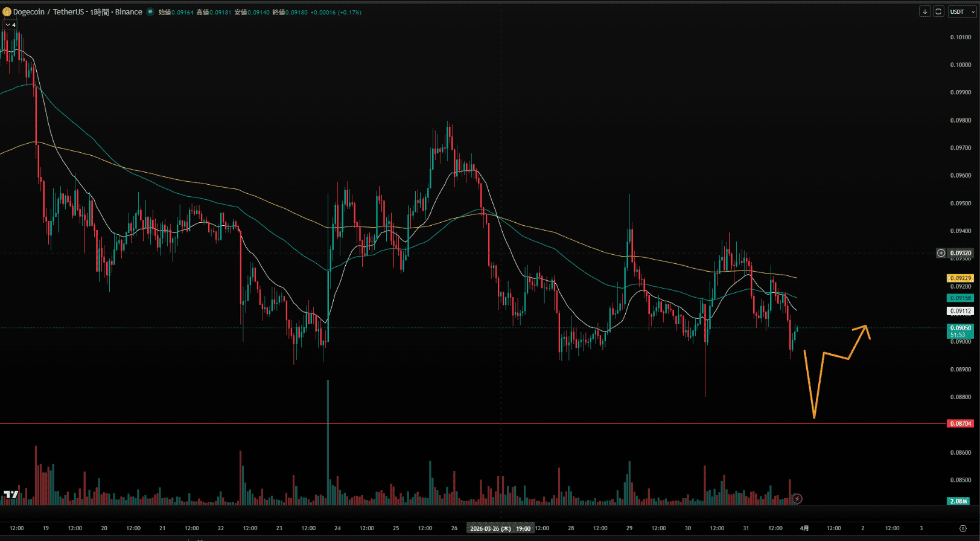Click the white 0.09112 moving average label

(960, 312)
